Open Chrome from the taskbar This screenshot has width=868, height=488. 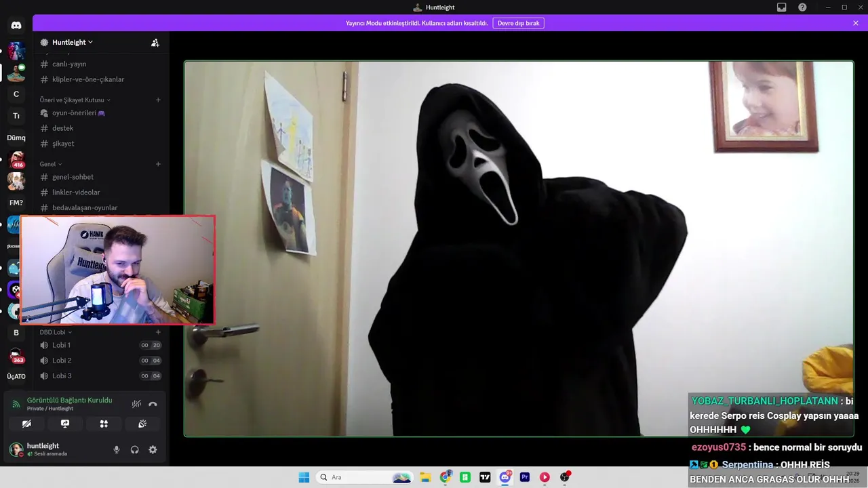[x=445, y=477]
